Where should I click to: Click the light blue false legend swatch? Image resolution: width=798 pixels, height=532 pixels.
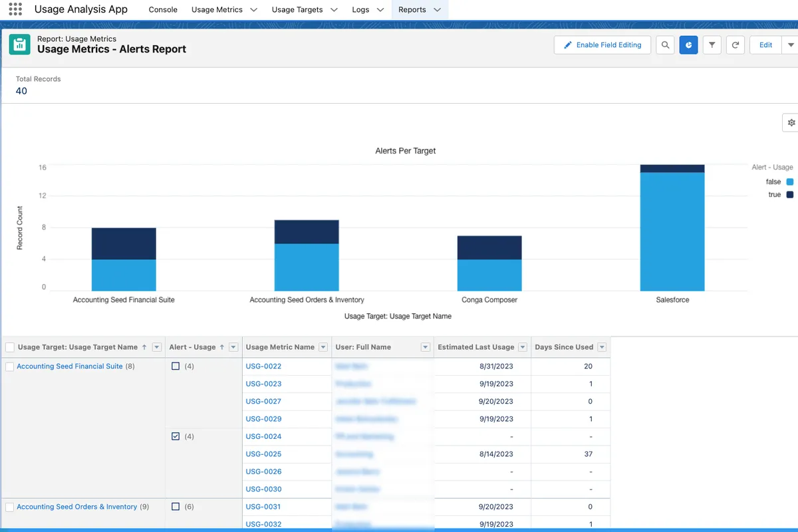790,182
